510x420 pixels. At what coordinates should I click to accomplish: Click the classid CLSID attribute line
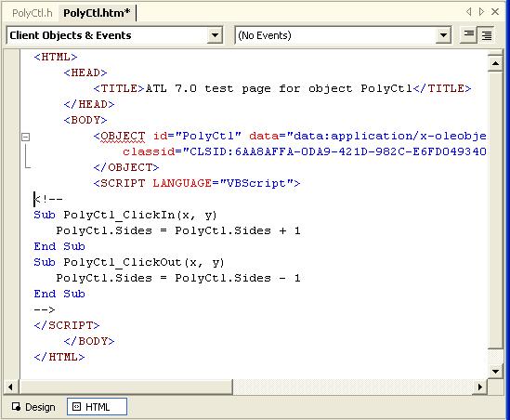click(305, 151)
